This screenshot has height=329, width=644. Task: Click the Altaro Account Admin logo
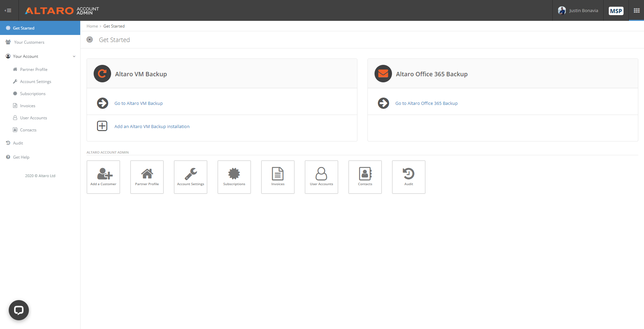coord(62,11)
